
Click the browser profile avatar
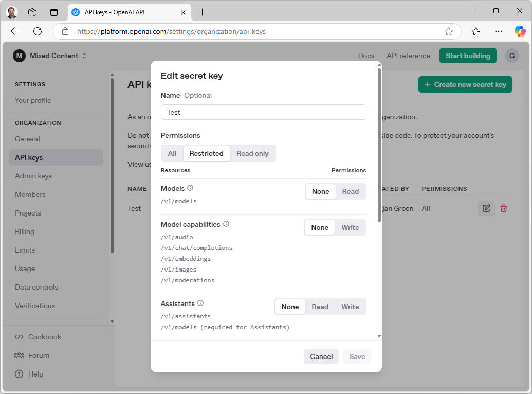pos(12,12)
